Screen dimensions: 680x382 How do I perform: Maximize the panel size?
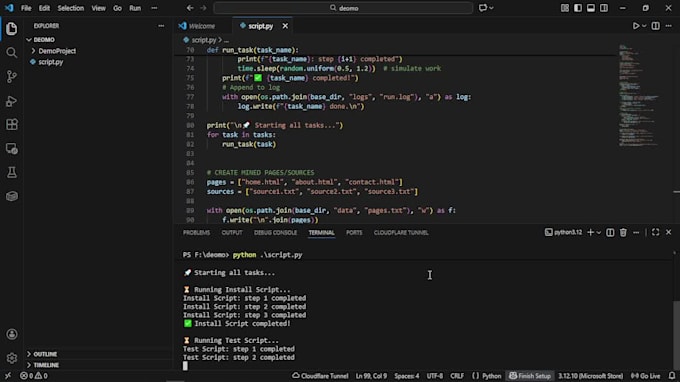click(655, 232)
